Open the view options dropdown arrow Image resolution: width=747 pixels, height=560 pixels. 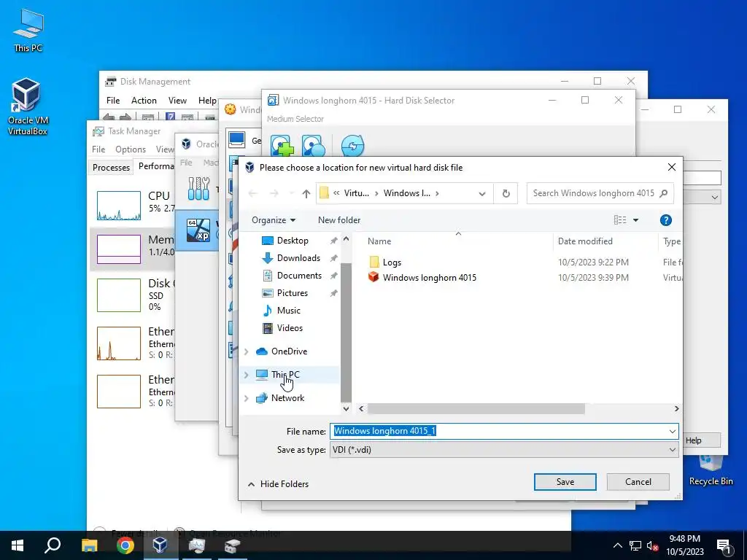coord(635,220)
